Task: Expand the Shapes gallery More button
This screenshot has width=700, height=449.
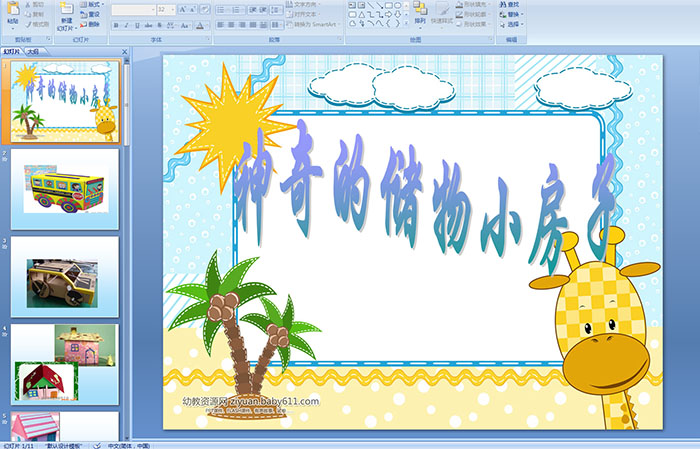Action: (x=406, y=23)
